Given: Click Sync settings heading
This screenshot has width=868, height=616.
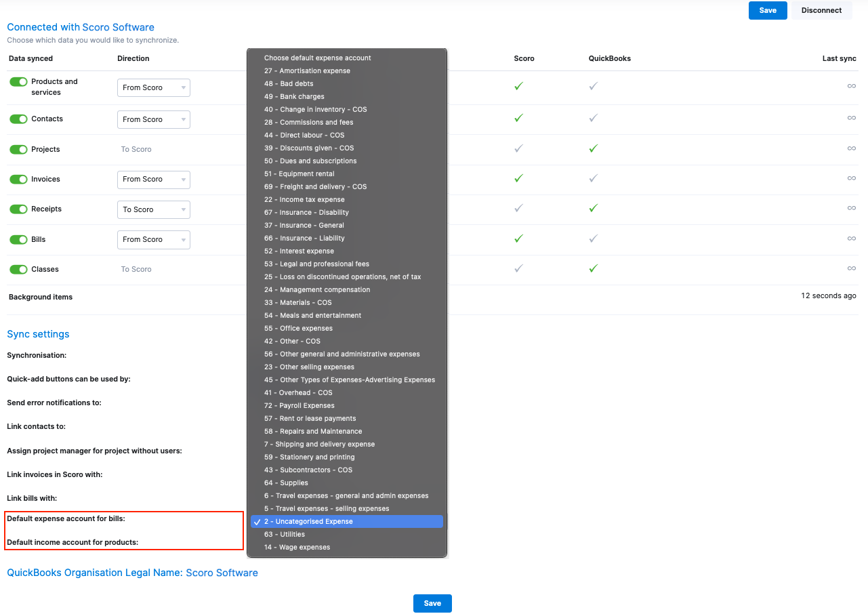Looking at the screenshot, I should coord(38,334).
